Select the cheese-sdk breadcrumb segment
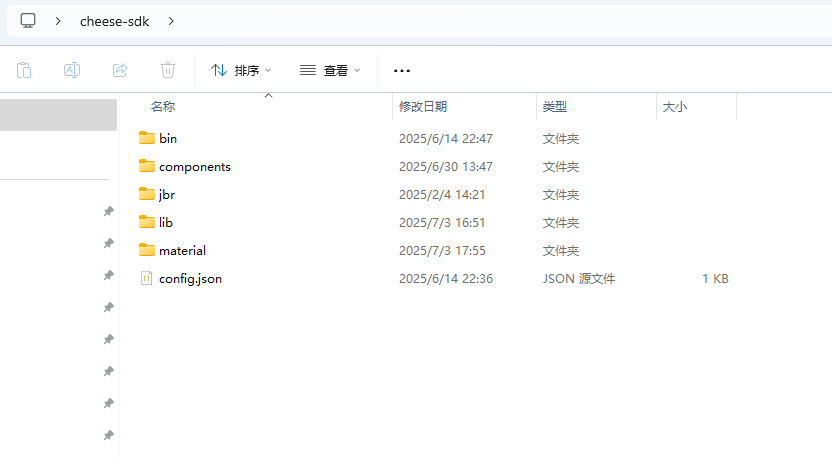The image size is (832, 459). point(115,21)
